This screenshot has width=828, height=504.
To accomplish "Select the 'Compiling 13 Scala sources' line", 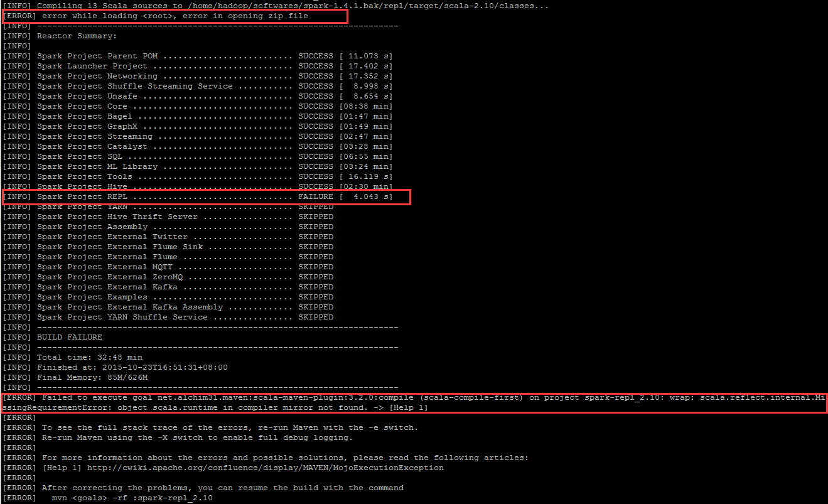I will 276,6.
